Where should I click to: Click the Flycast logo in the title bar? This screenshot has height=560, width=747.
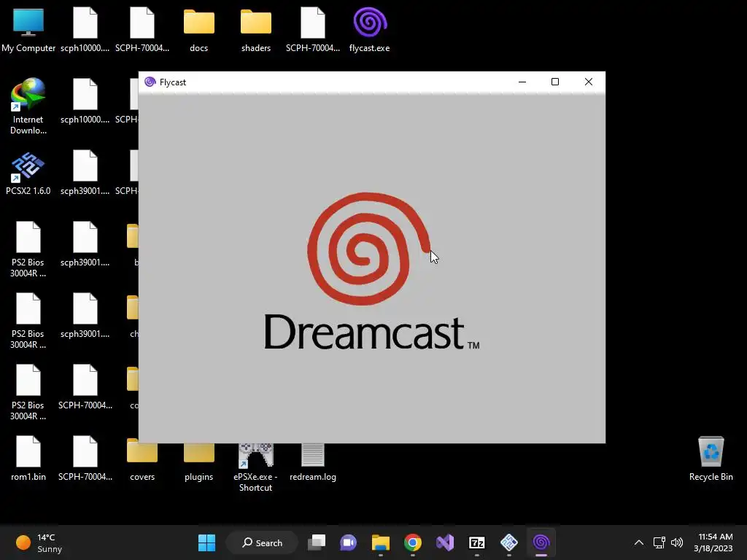pyautogui.click(x=150, y=82)
